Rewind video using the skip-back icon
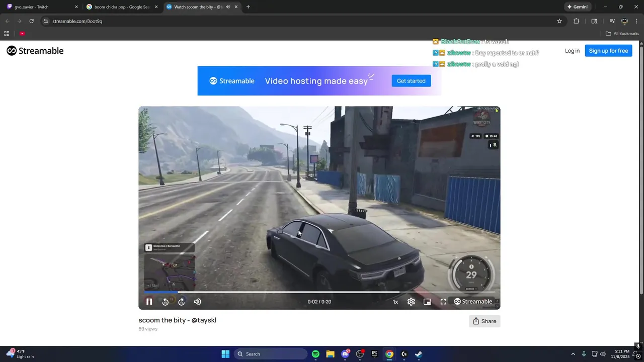The height and width of the screenshot is (362, 644). 165,302
